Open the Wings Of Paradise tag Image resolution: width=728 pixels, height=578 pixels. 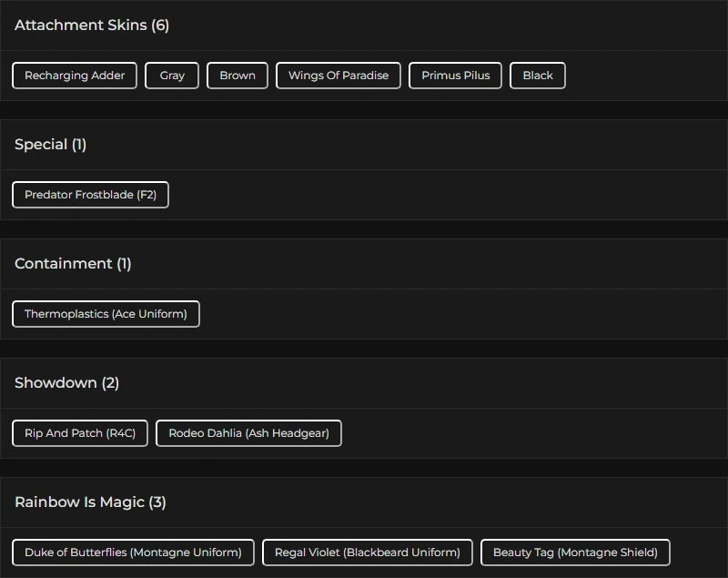click(x=339, y=76)
